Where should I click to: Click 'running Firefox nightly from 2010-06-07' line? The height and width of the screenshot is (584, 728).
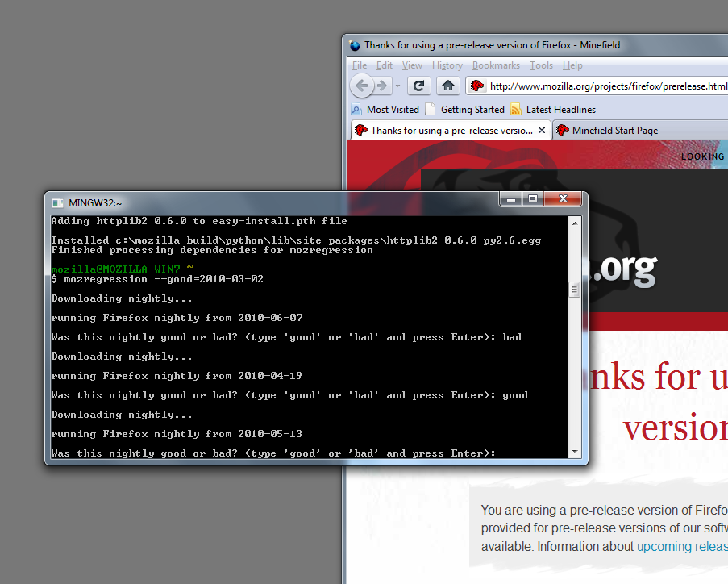click(x=177, y=318)
